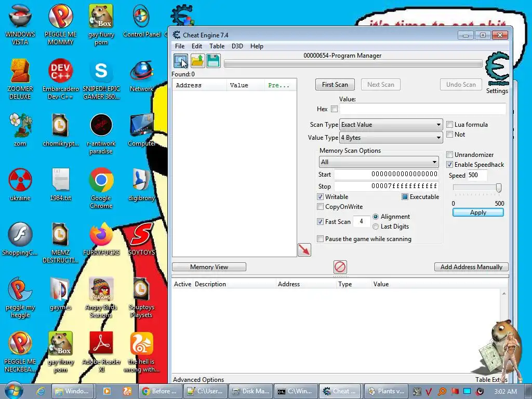Click the Memory View button

[x=209, y=267]
